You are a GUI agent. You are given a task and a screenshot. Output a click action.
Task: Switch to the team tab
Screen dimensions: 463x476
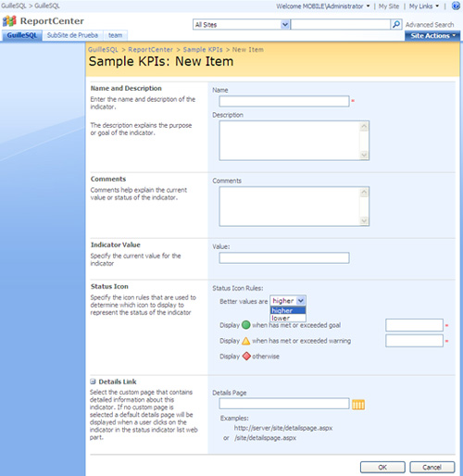tap(115, 35)
